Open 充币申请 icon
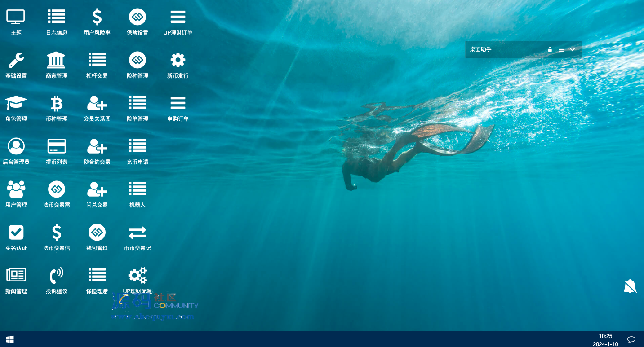This screenshot has width=644, height=347. pos(138,146)
